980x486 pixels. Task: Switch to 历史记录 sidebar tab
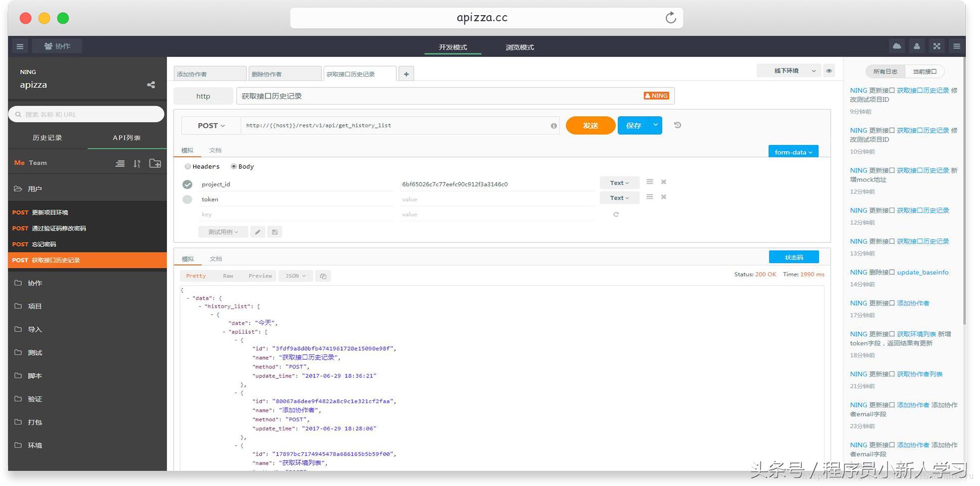coord(47,137)
